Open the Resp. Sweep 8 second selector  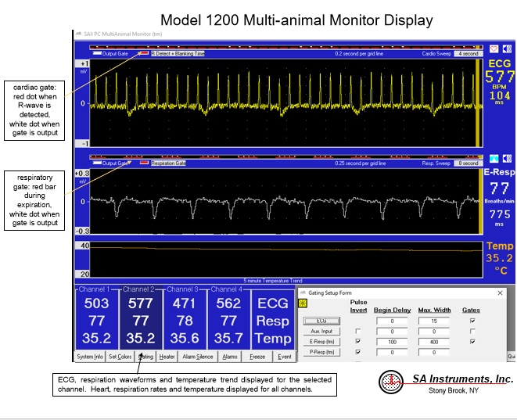click(x=468, y=164)
